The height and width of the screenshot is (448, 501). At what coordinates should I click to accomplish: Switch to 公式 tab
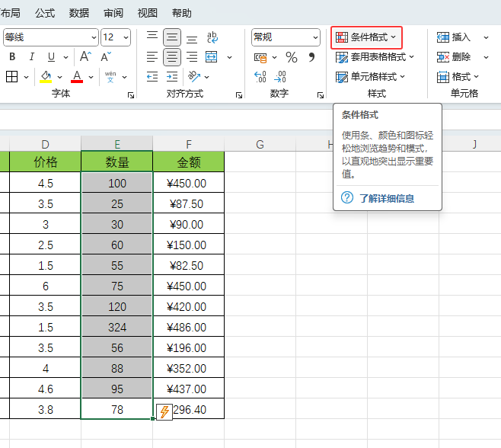45,13
